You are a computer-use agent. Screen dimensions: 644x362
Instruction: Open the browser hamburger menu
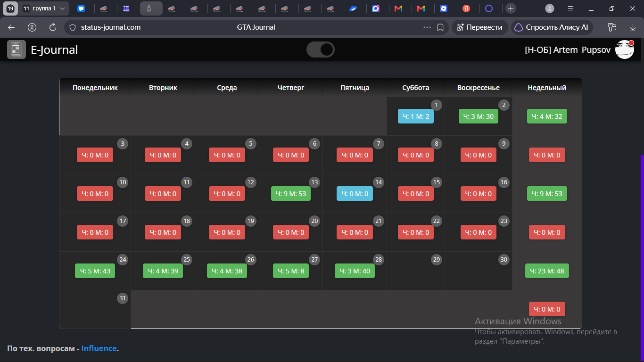tap(570, 8)
